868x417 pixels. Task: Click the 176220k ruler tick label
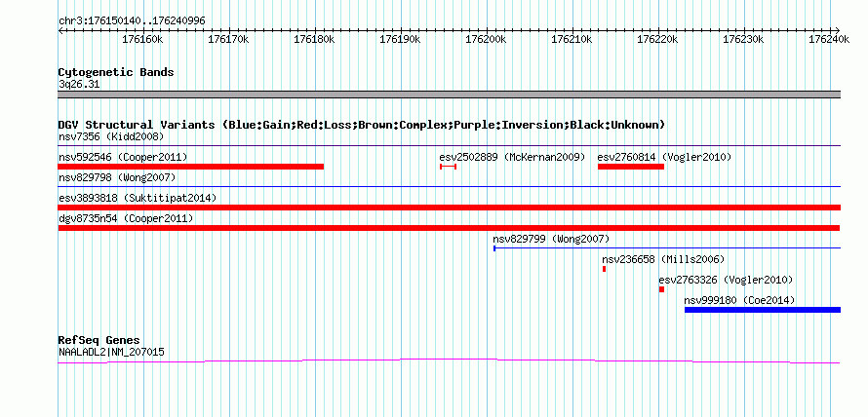(657, 39)
